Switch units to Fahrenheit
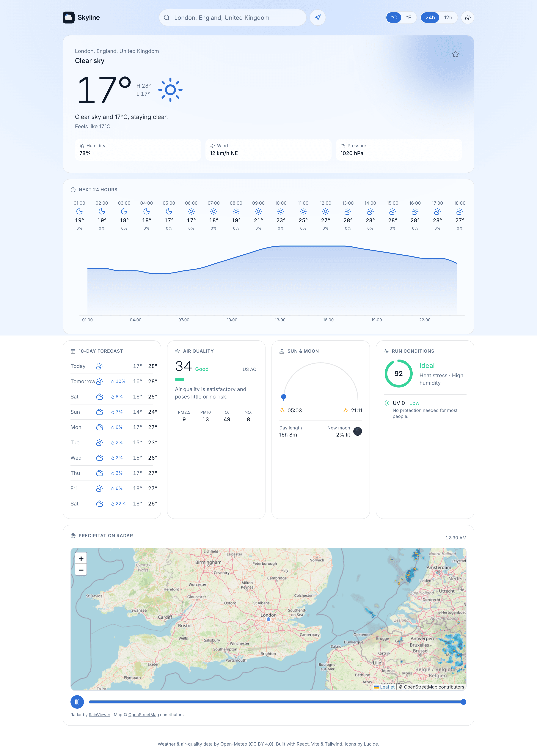Viewport: 537px width, 756px height. click(x=408, y=18)
